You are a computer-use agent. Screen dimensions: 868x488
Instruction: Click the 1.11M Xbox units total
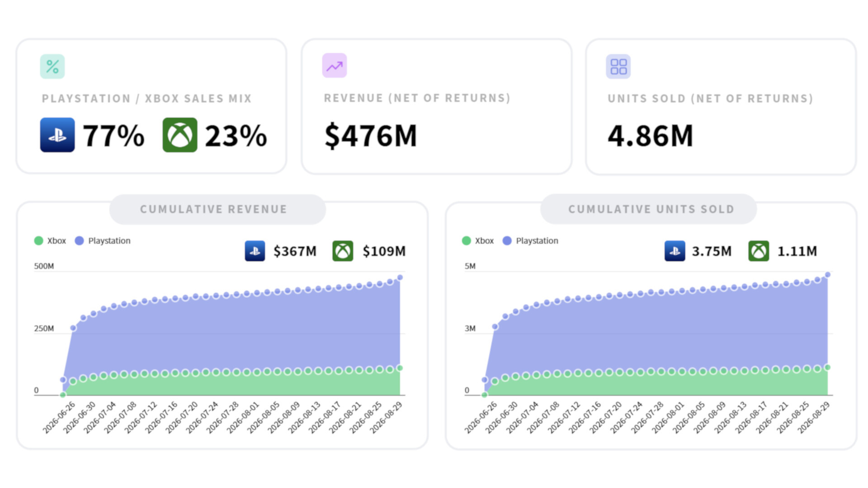(797, 251)
